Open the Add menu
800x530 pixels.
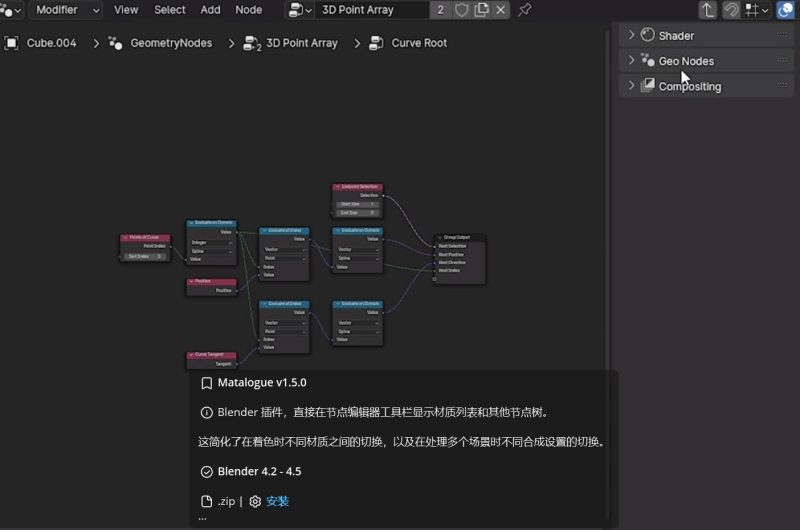[210, 10]
